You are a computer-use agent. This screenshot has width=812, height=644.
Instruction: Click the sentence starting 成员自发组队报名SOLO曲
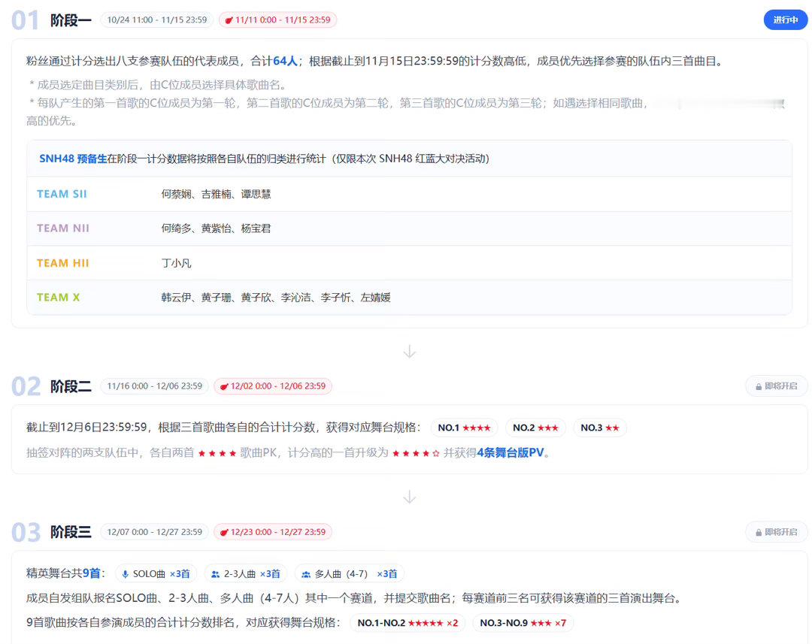point(355,598)
